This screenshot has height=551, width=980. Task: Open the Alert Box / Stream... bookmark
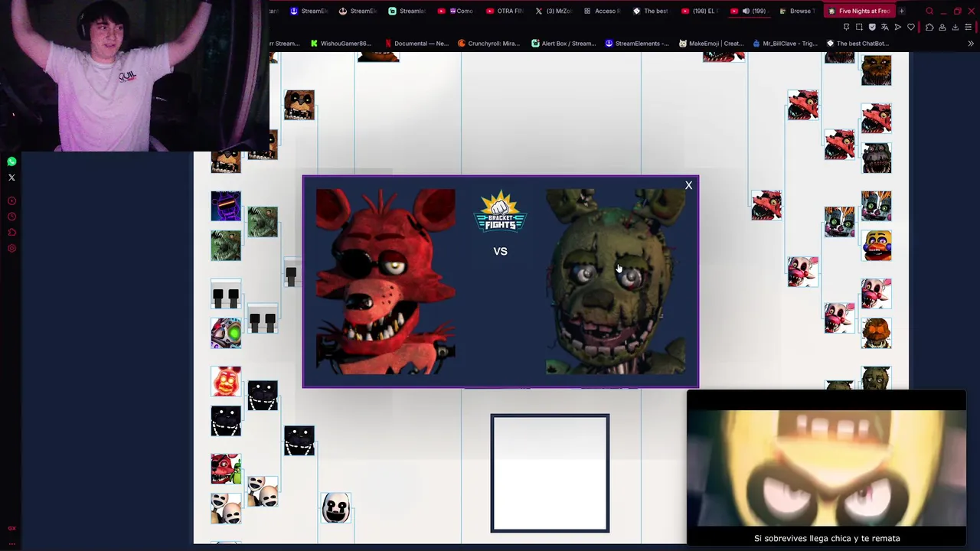tap(563, 44)
